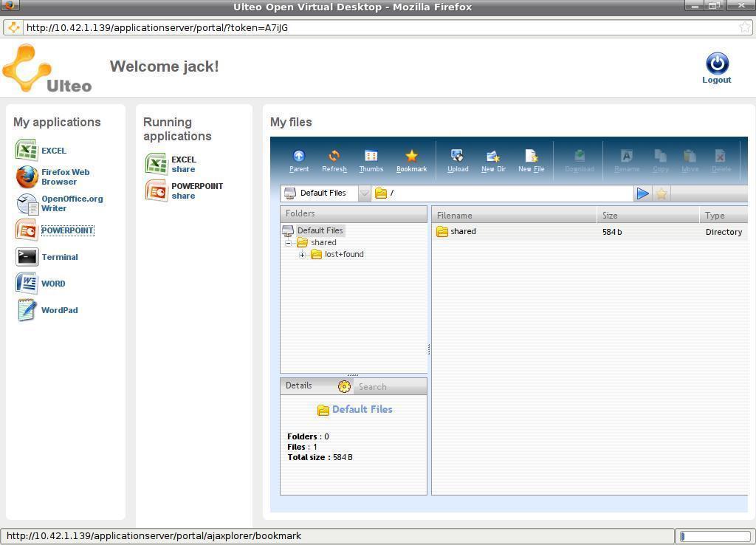756x545 pixels.
Task: Open Firefox Web Browser application
Action: click(x=53, y=177)
